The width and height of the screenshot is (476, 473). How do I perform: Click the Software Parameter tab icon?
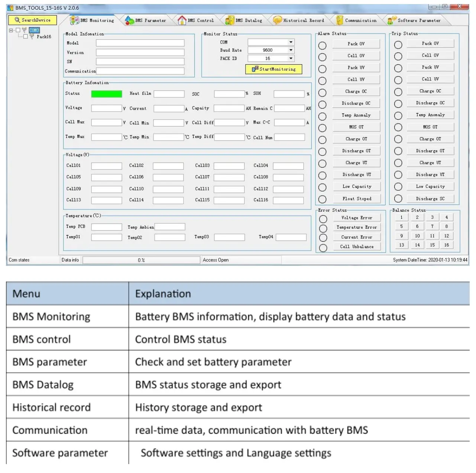pos(392,20)
